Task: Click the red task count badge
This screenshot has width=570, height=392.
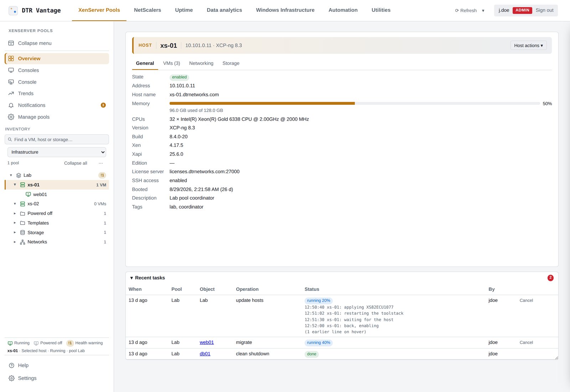Action: [x=550, y=278]
